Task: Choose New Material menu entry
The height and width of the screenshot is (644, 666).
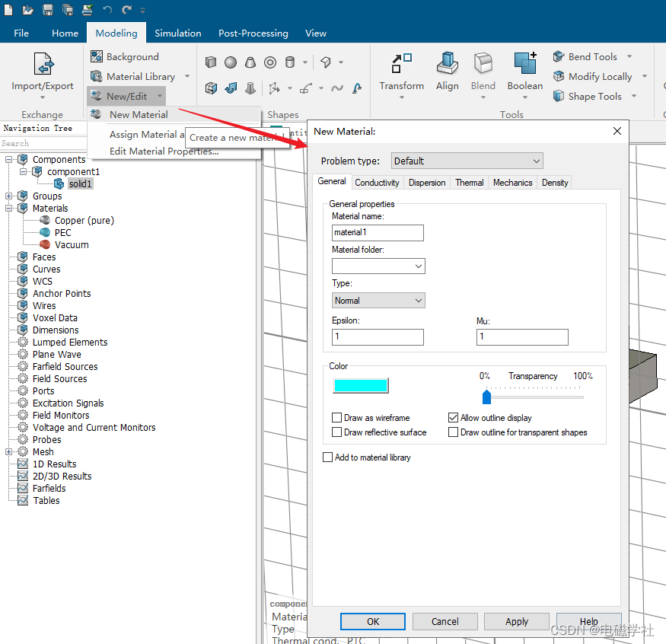Action: coord(174,115)
